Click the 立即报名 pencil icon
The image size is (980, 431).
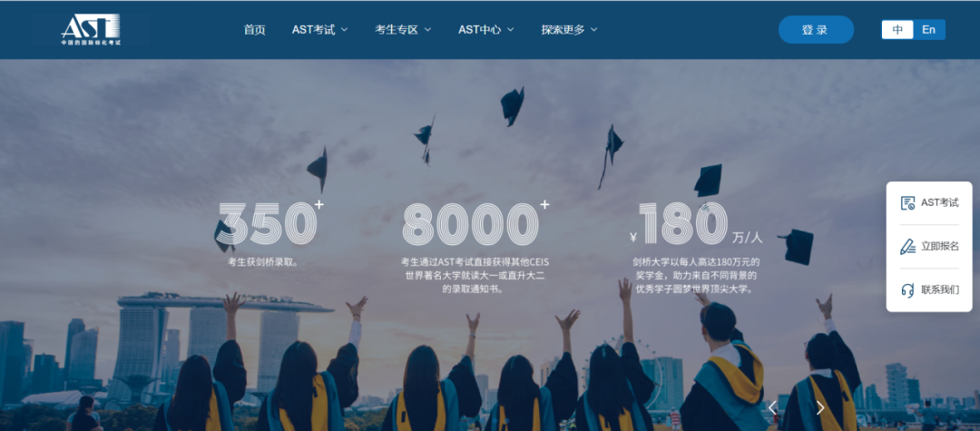[907, 246]
